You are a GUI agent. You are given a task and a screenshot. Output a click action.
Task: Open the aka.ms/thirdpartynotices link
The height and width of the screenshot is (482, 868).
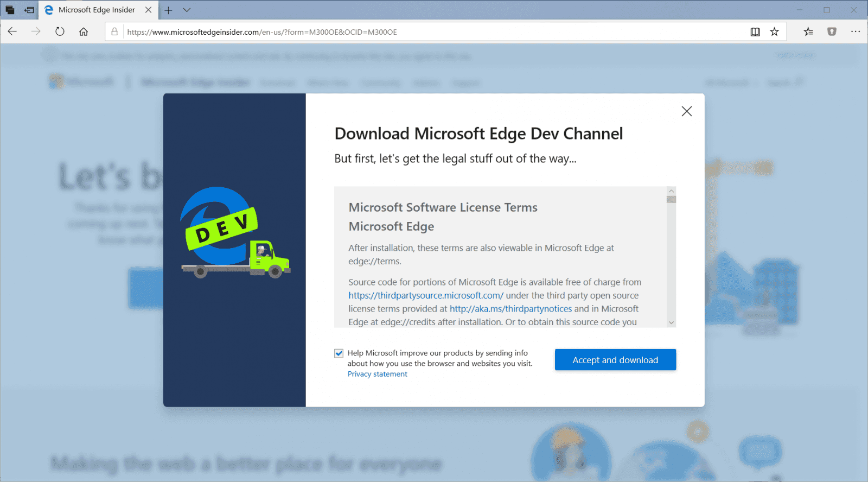pyautogui.click(x=510, y=309)
